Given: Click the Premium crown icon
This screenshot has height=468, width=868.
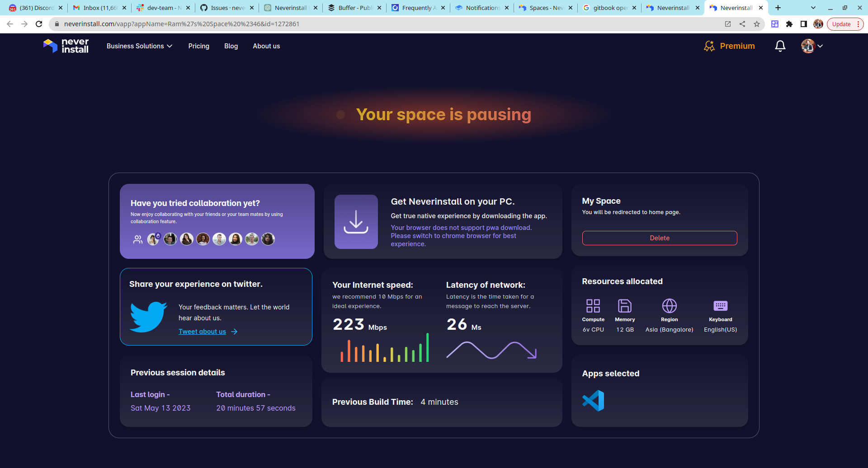Looking at the screenshot, I should click(x=709, y=46).
